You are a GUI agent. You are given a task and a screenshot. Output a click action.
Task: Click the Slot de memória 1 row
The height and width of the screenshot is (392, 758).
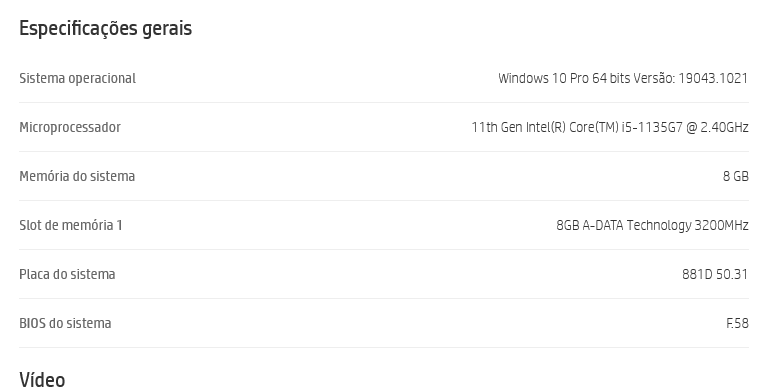click(384, 225)
